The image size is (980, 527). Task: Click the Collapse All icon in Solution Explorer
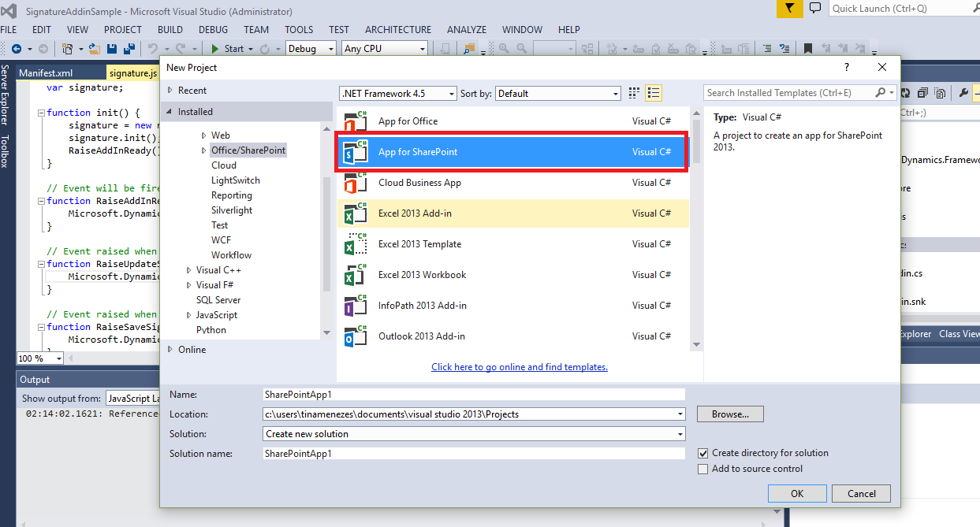point(925,93)
